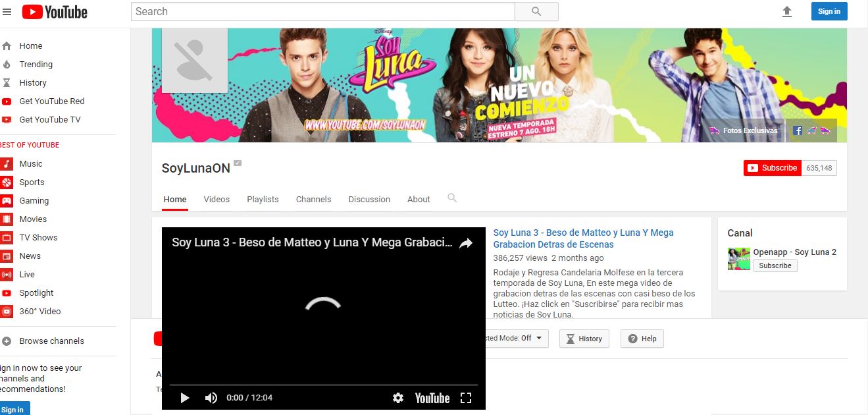Open the hamburger guide menu
This screenshot has width=868, height=415.
click(7, 12)
